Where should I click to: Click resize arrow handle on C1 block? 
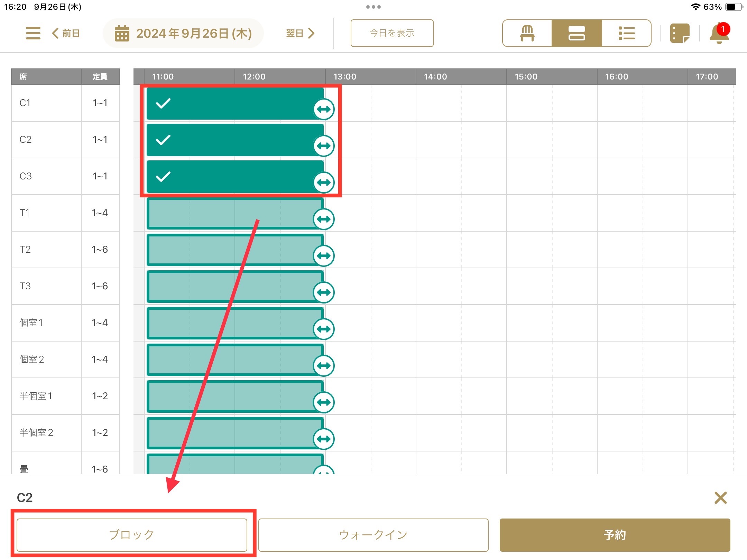point(324,109)
